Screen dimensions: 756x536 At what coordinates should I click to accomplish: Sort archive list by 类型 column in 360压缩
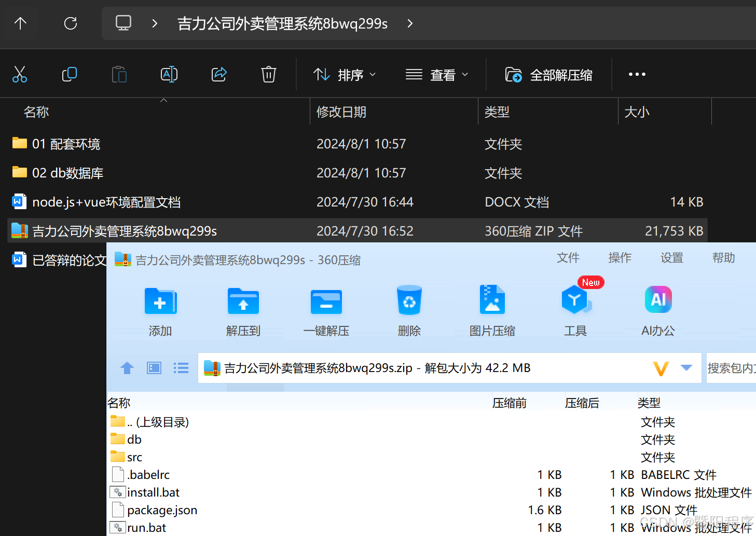(x=649, y=403)
